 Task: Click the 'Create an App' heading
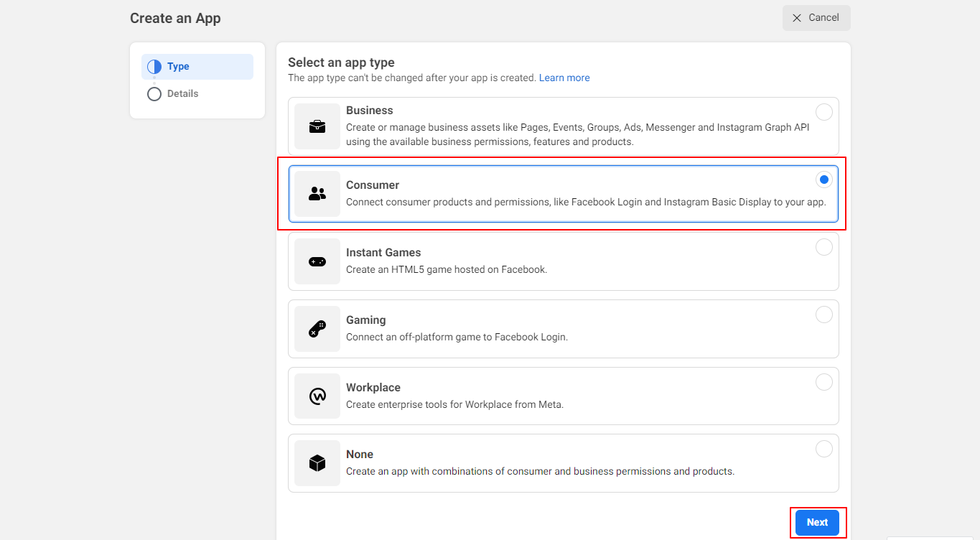pos(175,18)
